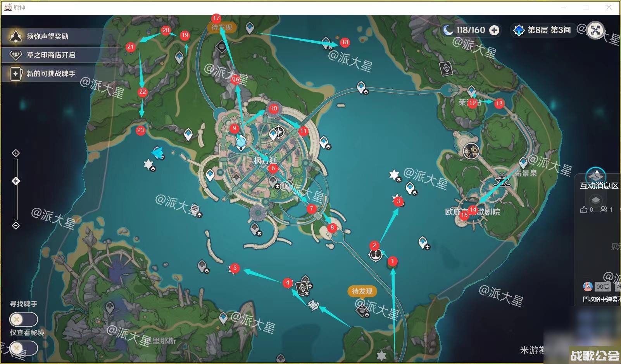Click the anchor icon beside marker 2
This screenshot has height=364, width=621.
click(x=375, y=255)
